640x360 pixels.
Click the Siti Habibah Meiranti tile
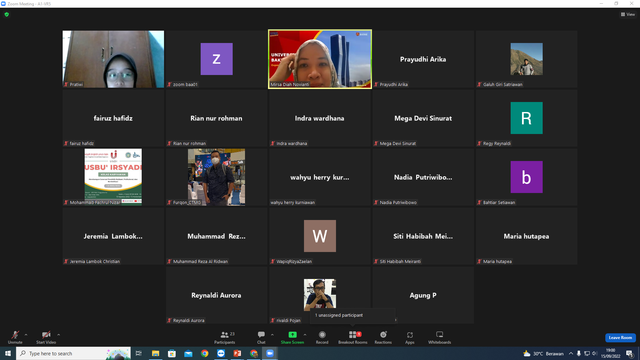(423, 236)
